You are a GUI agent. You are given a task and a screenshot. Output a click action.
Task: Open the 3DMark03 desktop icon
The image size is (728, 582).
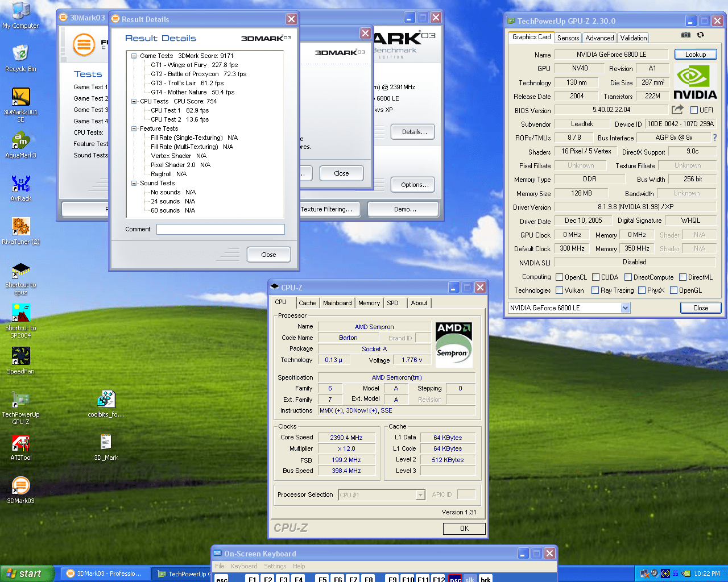click(x=20, y=490)
